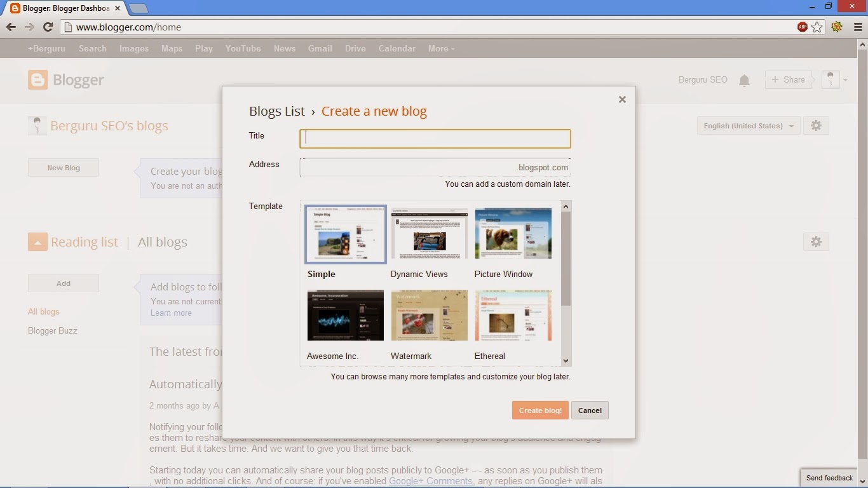Go forward with the browser forward arrow
Image resolution: width=868 pixels, height=488 pixels.
coord(29,27)
